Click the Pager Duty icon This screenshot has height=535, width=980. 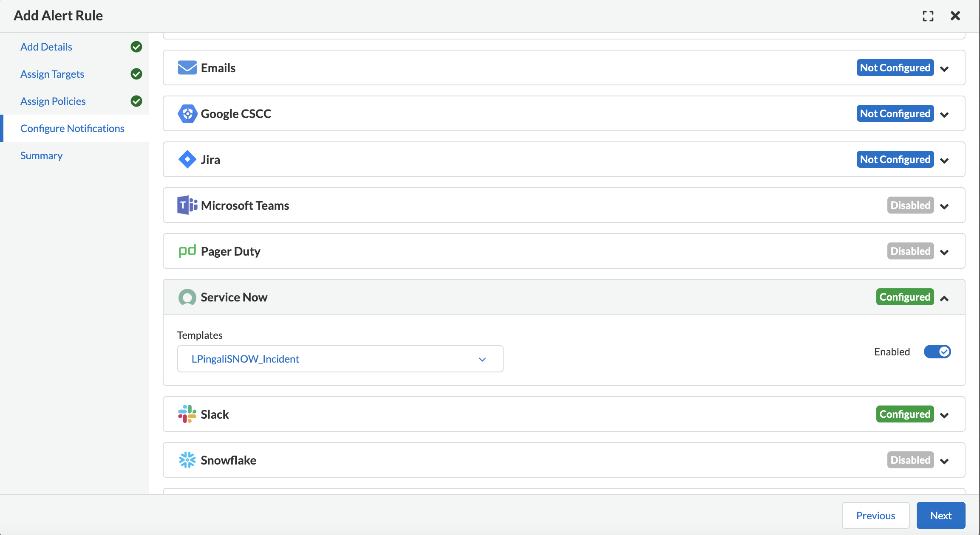pos(187,251)
